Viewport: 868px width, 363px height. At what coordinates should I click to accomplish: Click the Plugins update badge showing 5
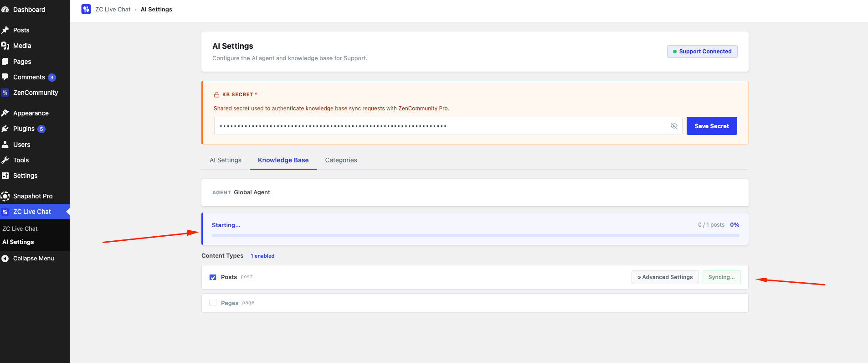click(41, 129)
